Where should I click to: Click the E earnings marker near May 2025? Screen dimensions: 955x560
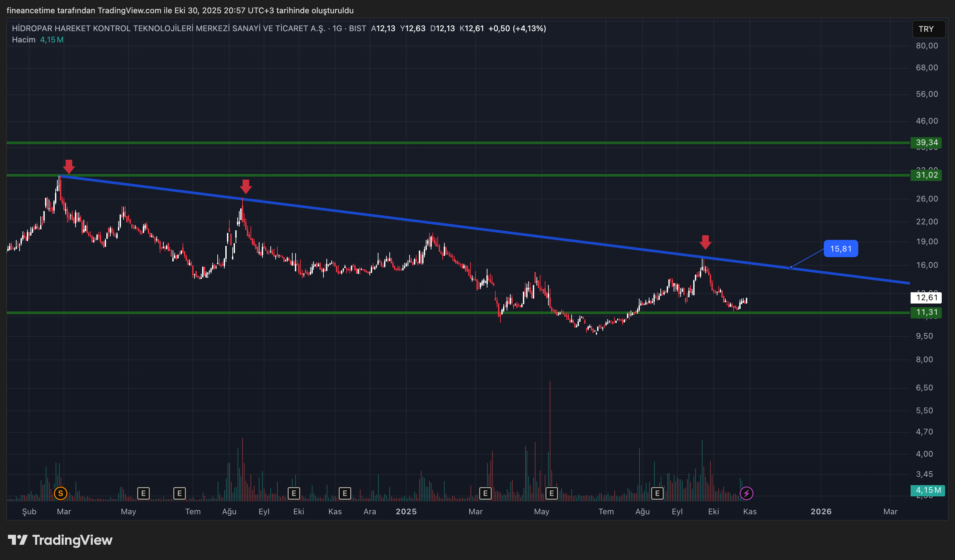point(551,493)
